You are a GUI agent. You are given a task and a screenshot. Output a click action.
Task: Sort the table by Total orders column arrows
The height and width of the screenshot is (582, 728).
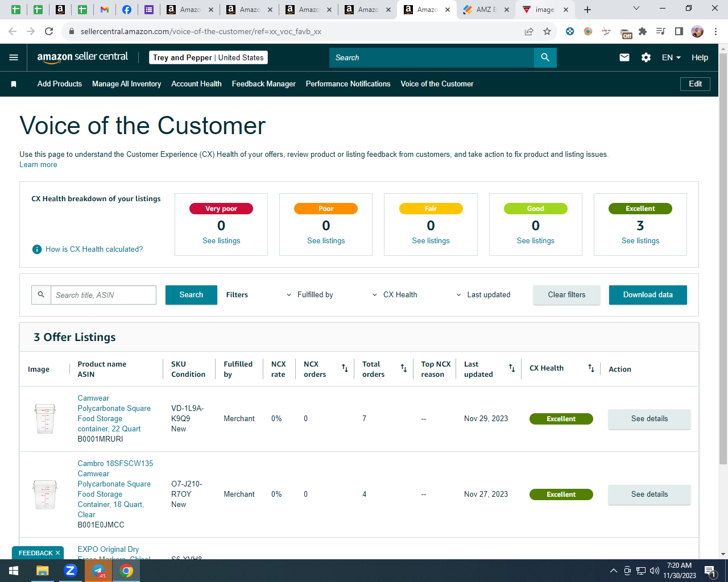pyautogui.click(x=404, y=368)
